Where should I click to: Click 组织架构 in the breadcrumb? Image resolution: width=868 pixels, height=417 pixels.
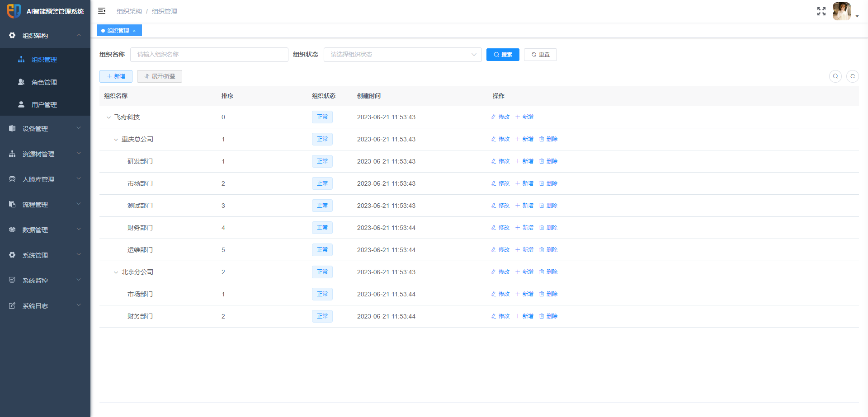129,11
